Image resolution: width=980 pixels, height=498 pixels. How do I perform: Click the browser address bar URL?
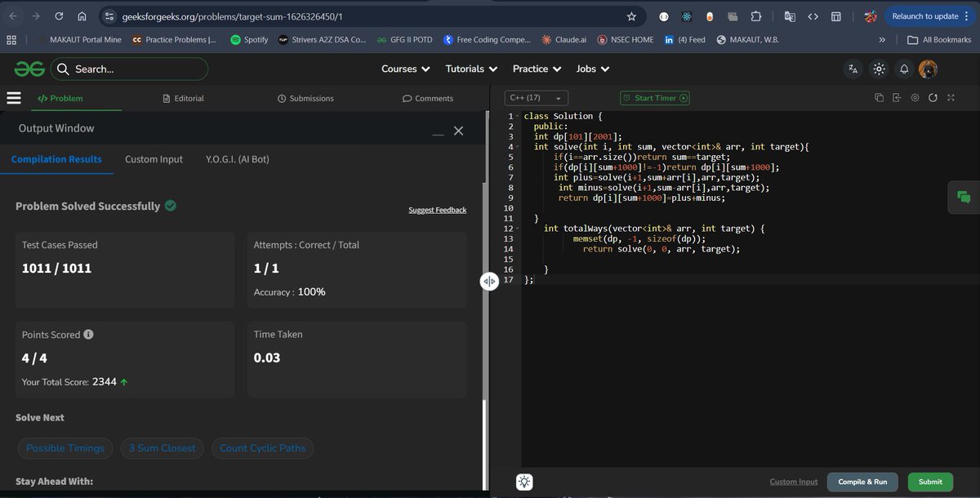(233, 16)
